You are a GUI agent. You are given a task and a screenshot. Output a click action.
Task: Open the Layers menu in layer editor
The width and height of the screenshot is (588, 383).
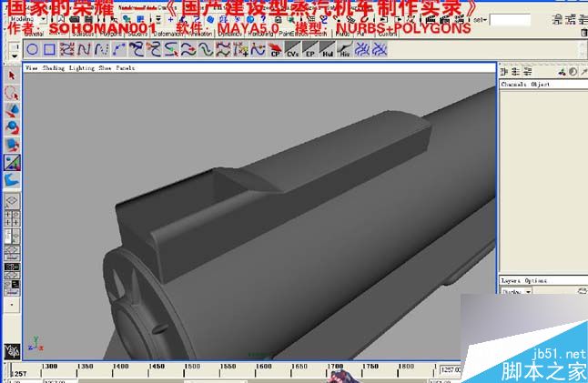click(511, 281)
